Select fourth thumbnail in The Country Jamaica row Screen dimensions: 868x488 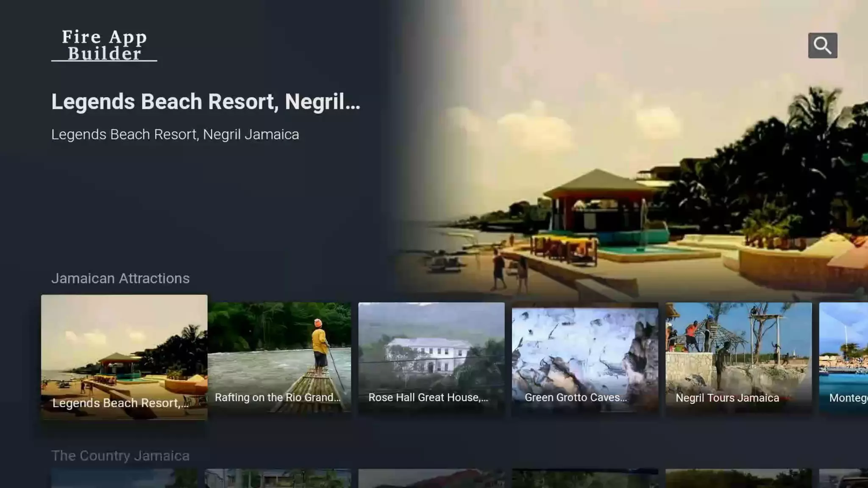(585, 479)
